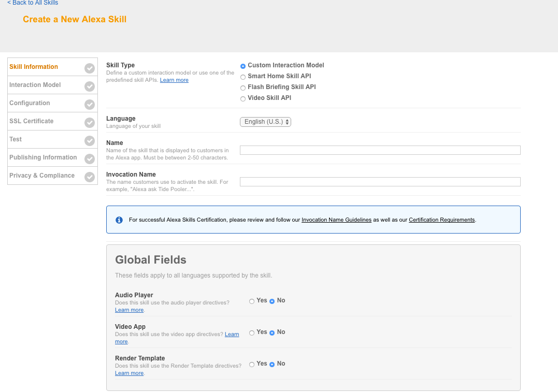Open the Skill Information tab
Screen dimensions: 558x392
click(52, 67)
